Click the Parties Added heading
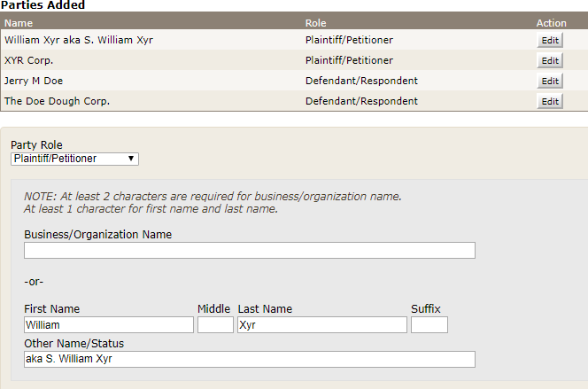This screenshot has height=389, width=588. point(43,5)
